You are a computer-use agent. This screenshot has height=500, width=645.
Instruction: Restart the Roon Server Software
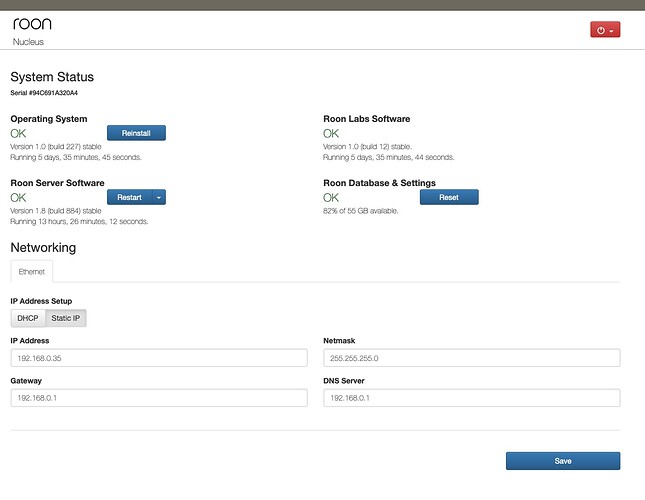point(130,197)
